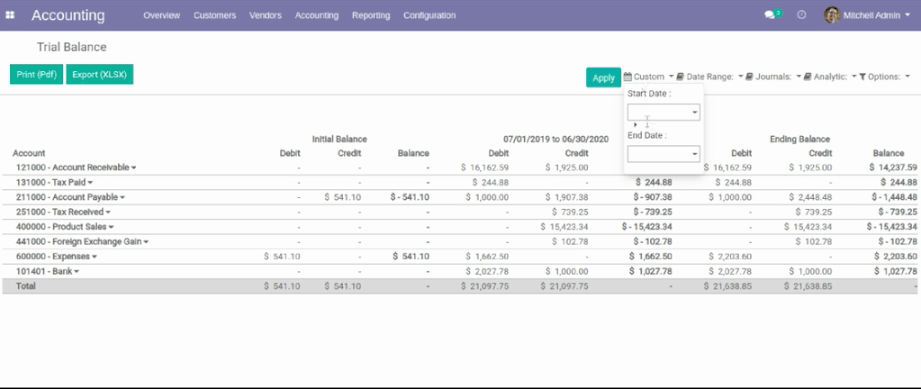Expand 400000 - Product Sales row
This screenshot has height=389, width=921.
pos(65,226)
